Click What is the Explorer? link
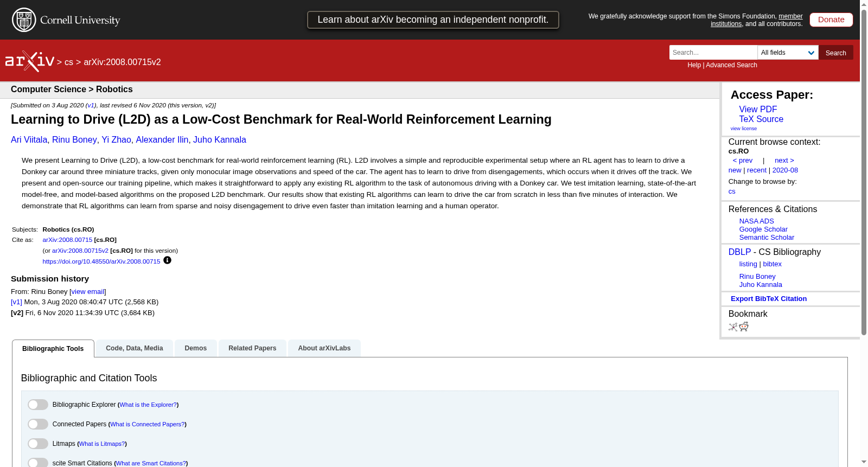The width and height of the screenshot is (868, 467). 148,405
